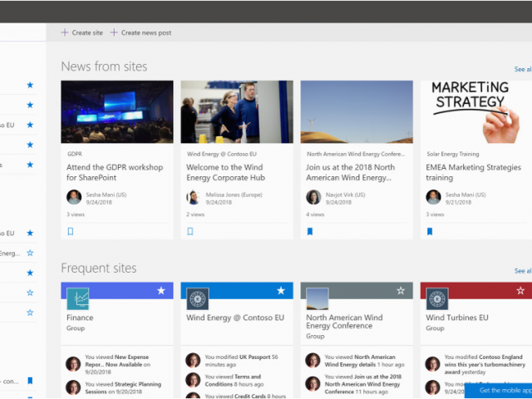Click 'Wind Energy @ Contoso EU' label on news card
This screenshot has width=532, height=399.
tap(222, 154)
